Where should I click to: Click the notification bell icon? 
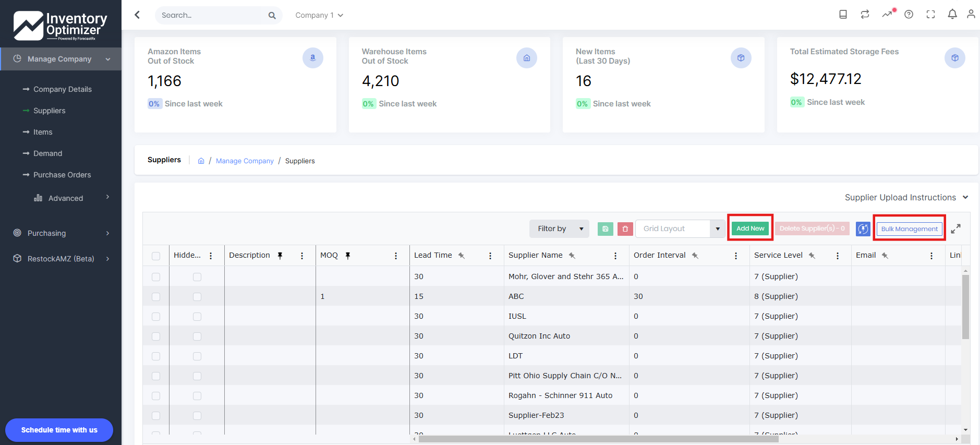(x=952, y=15)
